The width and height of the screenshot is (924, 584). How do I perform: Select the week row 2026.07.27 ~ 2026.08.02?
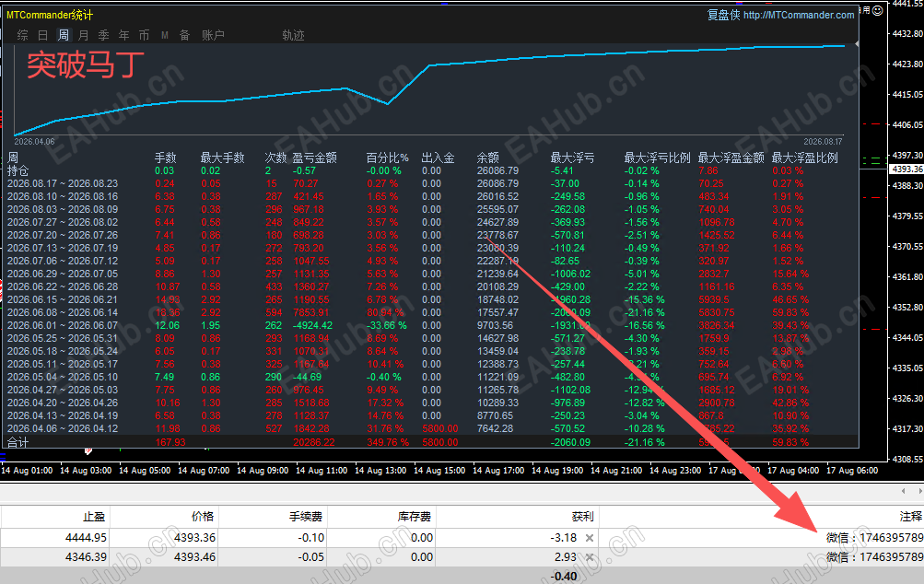(x=63, y=222)
